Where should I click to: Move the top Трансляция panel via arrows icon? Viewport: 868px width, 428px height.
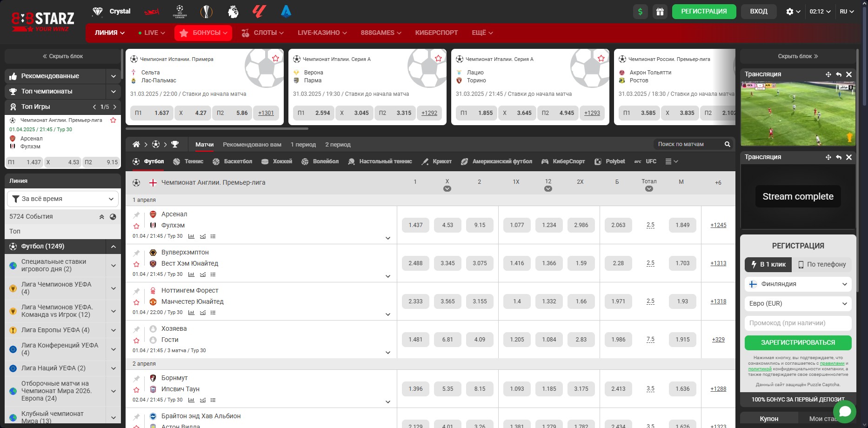pyautogui.click(x=828, y=74)
